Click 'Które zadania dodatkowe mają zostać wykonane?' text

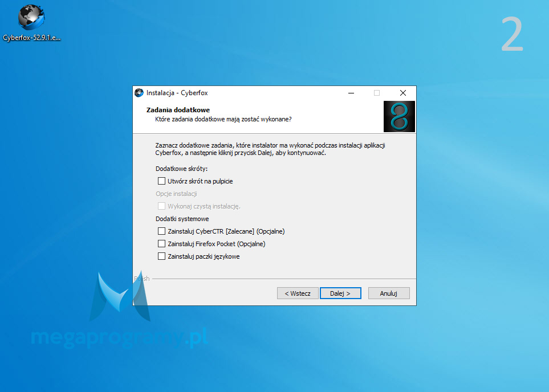click(223, 119)
